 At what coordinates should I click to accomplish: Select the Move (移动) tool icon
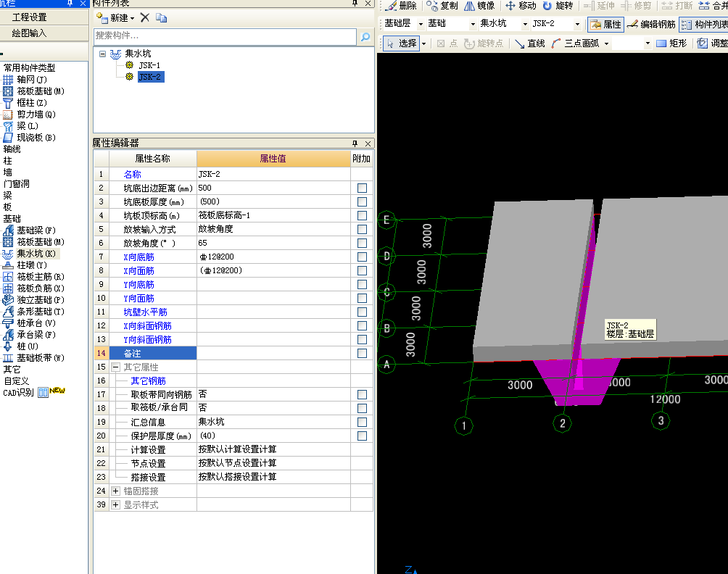[x=510, y=6]
